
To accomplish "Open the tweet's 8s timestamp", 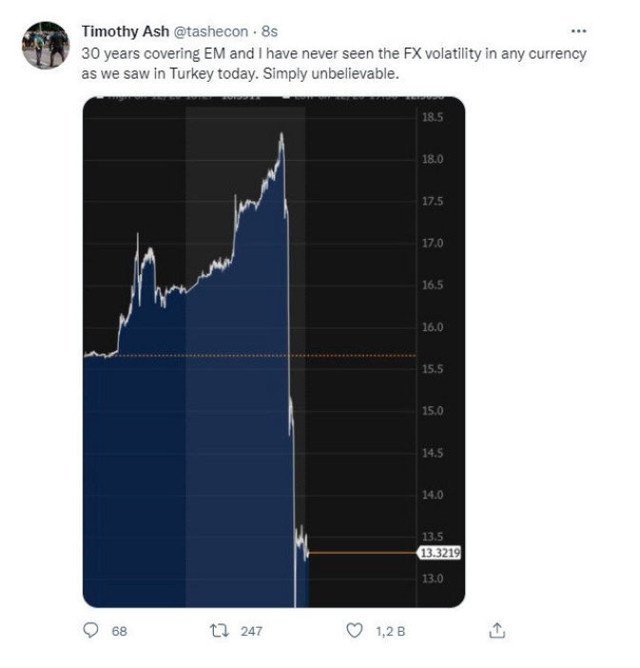I will coord(269,31).
